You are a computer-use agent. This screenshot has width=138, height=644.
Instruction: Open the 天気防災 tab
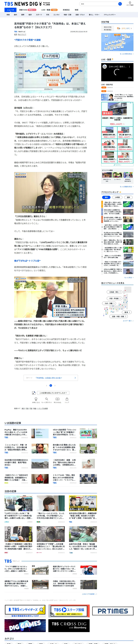point(66,10)
